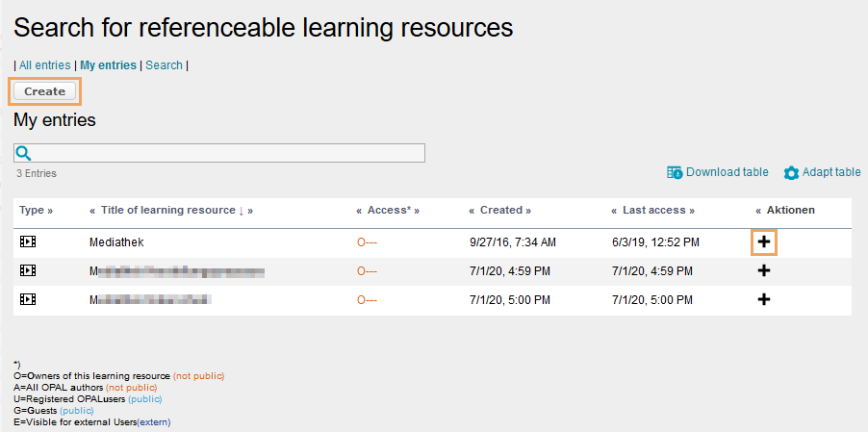Sort entries by Last access header

coord(652,210)
